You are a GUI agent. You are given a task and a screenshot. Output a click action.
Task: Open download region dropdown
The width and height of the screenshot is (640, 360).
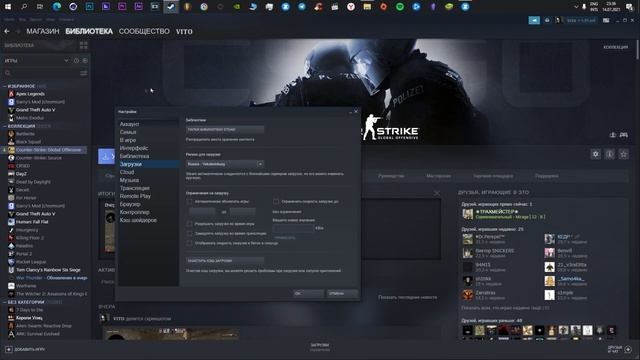(x=224, y=164)
